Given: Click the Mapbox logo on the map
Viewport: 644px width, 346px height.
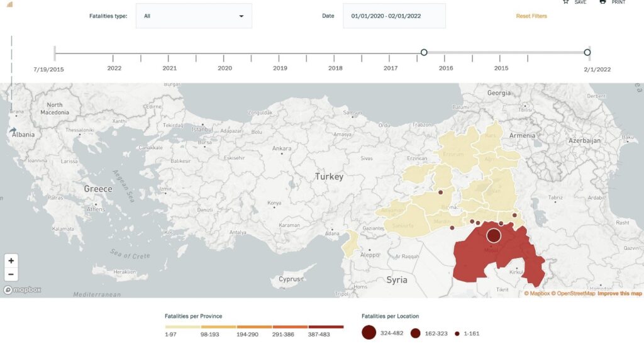Looking at the screenshot, I should (23, 290).
